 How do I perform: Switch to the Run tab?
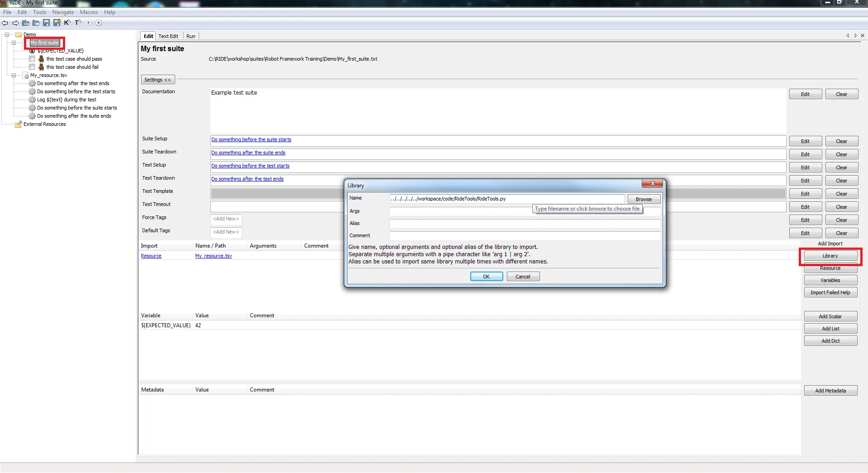(191, 36)
